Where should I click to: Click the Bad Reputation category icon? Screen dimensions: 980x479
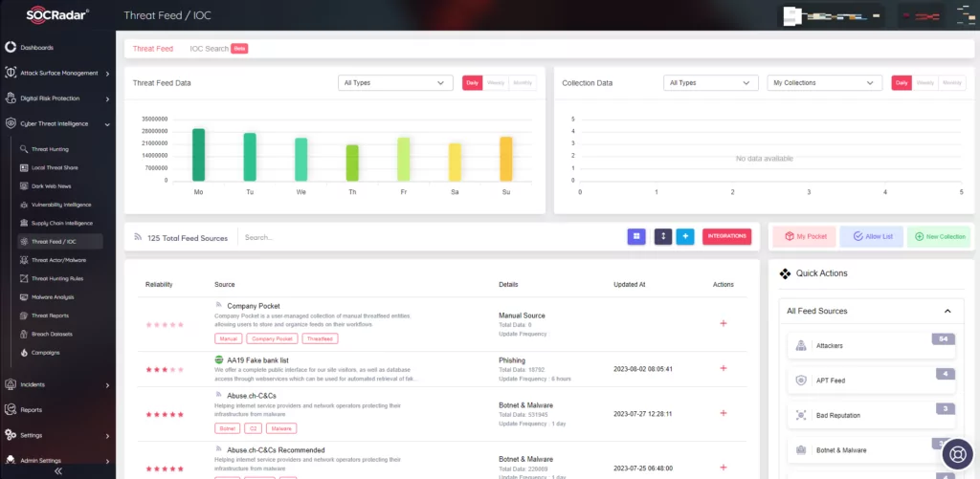801,415
